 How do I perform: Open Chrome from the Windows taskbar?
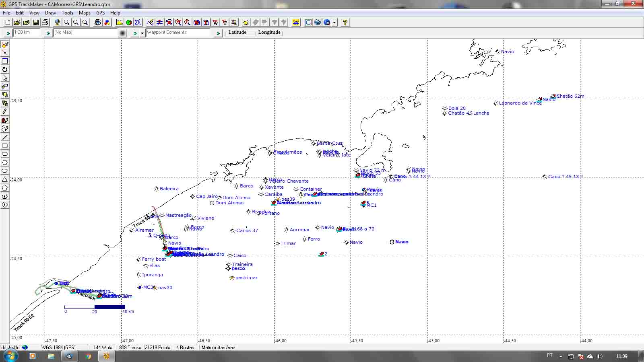[88, 356]
